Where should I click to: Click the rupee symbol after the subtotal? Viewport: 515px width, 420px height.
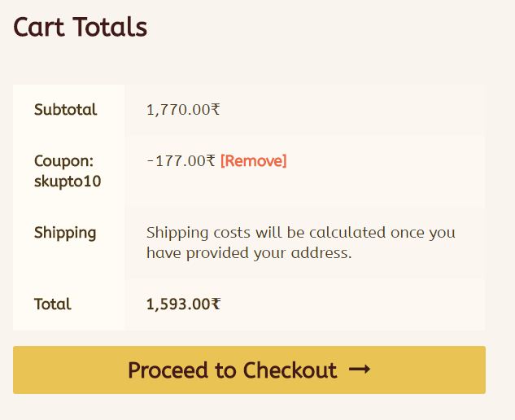point(216,110)
